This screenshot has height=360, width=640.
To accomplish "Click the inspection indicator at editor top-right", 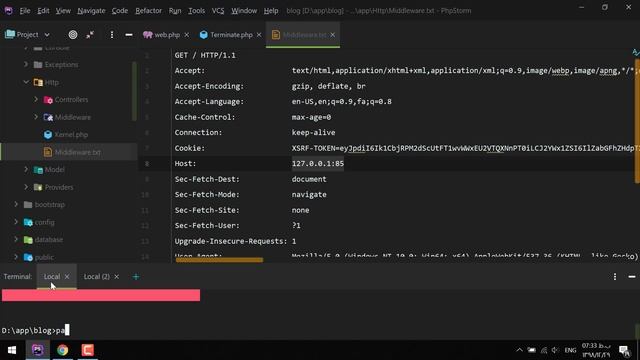I will pyautogui.click(x=636, y=53).
